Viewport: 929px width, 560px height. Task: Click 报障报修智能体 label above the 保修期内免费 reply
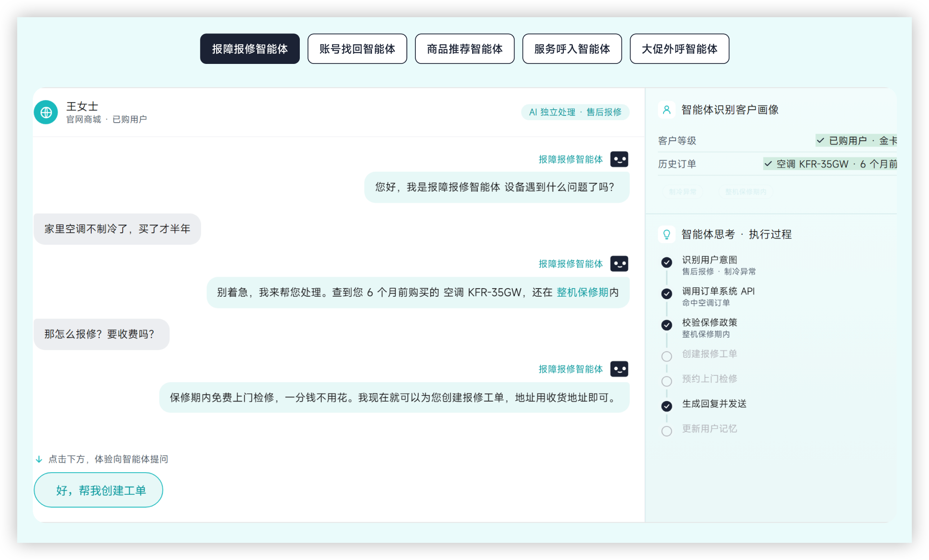[570, 369]
